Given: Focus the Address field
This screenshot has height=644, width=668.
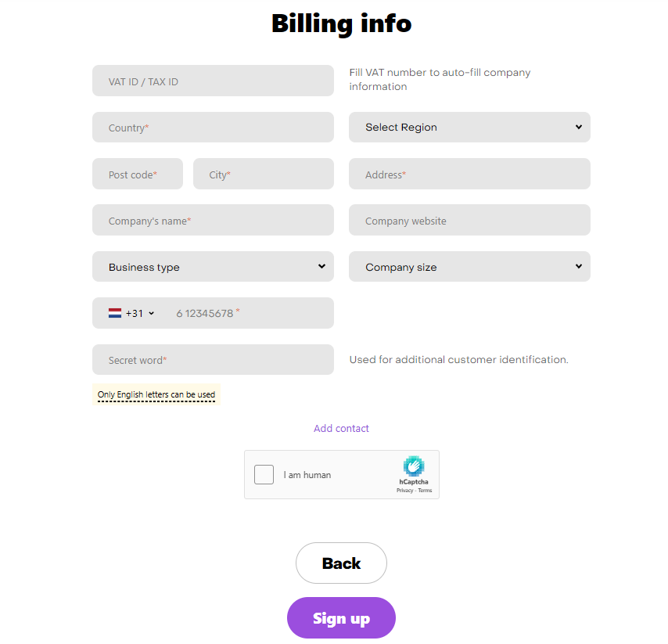Looking at the screenshot, I should pyautogui.click(x=469, y=174).
